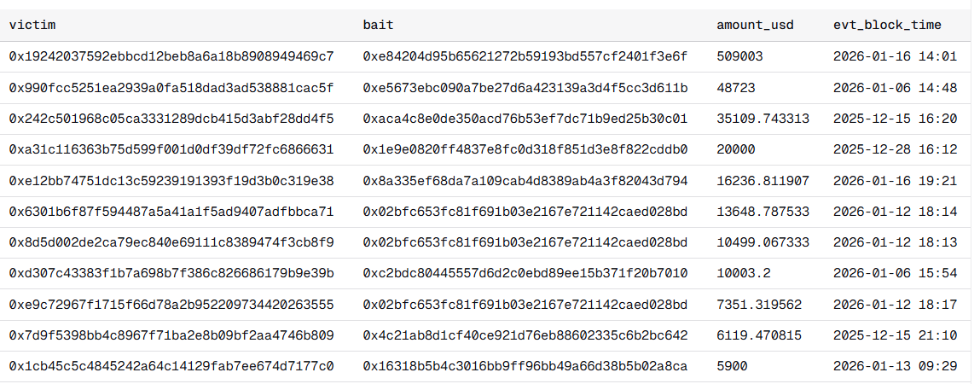Select the amount value 10499.067333
This screenshot has width=980, height=384.
click(x=763, y=242)
